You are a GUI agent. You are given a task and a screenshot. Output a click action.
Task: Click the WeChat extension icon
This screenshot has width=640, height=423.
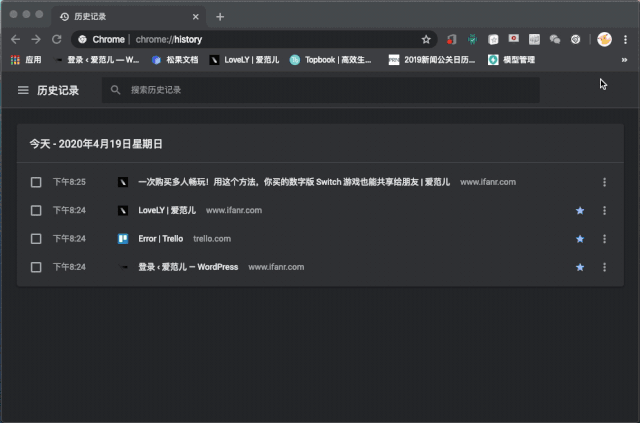(x=555, y=39)
